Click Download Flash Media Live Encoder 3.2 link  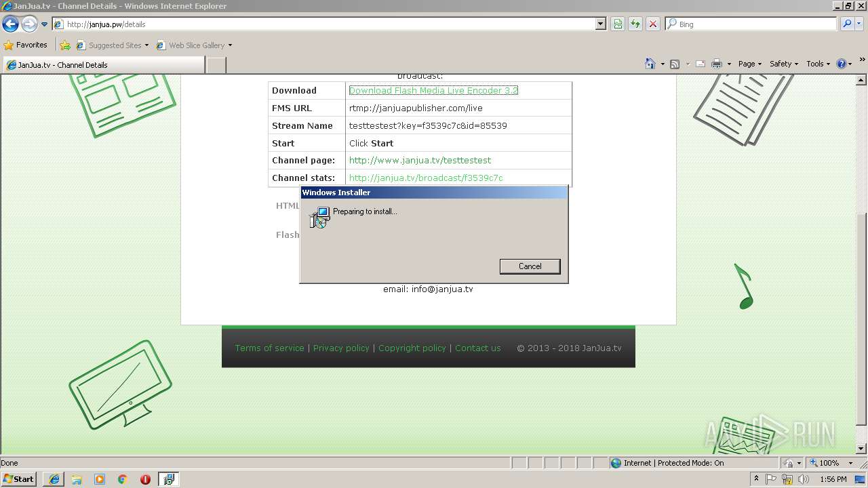(433, 90)
